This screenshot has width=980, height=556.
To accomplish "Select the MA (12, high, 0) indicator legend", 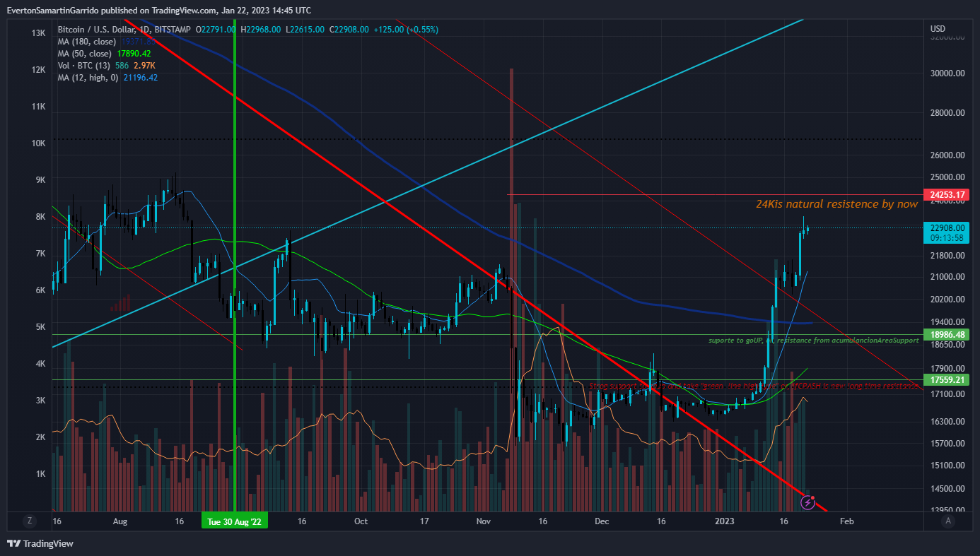I will click(x=88, y=78).
